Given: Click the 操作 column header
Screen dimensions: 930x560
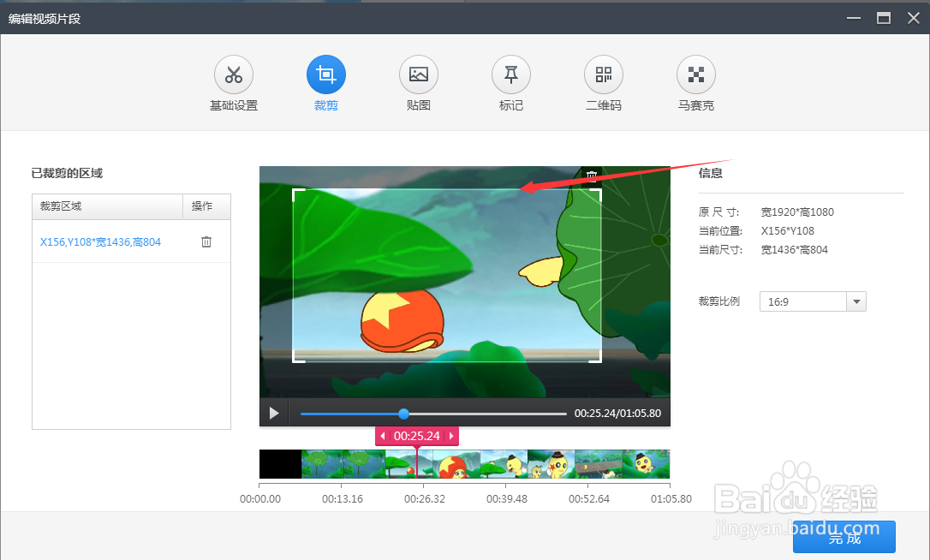Looking at the screenshot, I should click(x=206, y=206).
